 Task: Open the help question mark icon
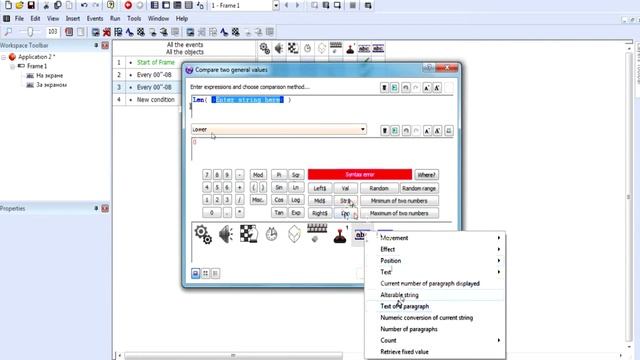pos(111,5)
